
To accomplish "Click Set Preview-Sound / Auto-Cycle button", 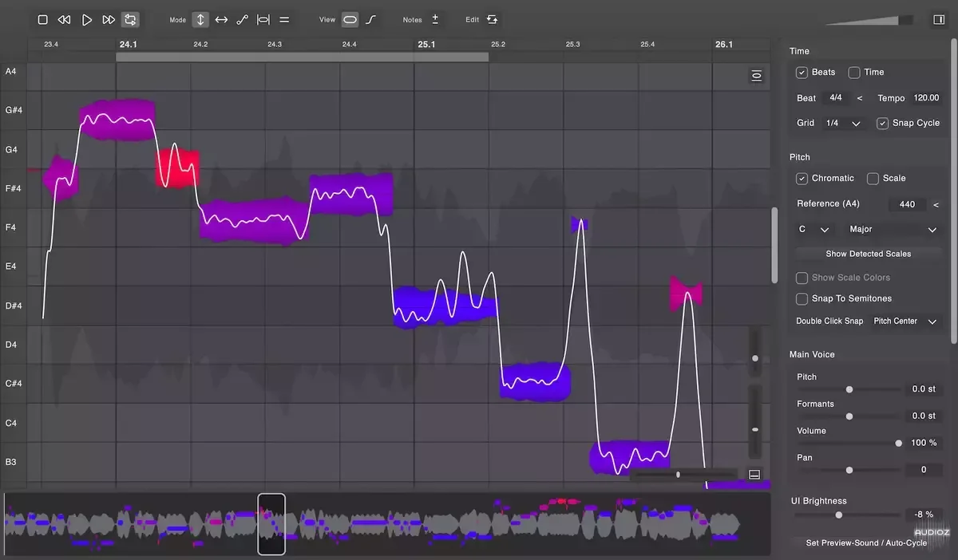I will coord(866,543).
